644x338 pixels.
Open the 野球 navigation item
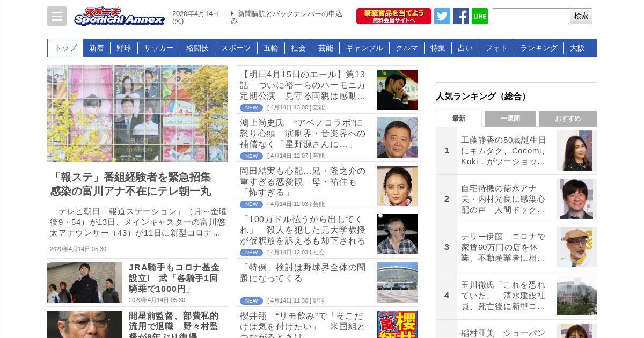pyautogui.click(x=124, y=48)
